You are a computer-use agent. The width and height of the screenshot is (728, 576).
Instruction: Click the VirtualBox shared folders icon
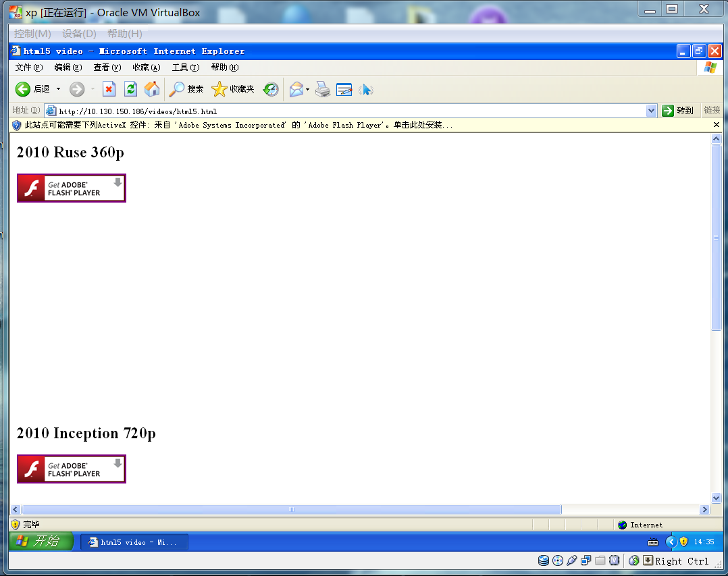coord(600,560)
